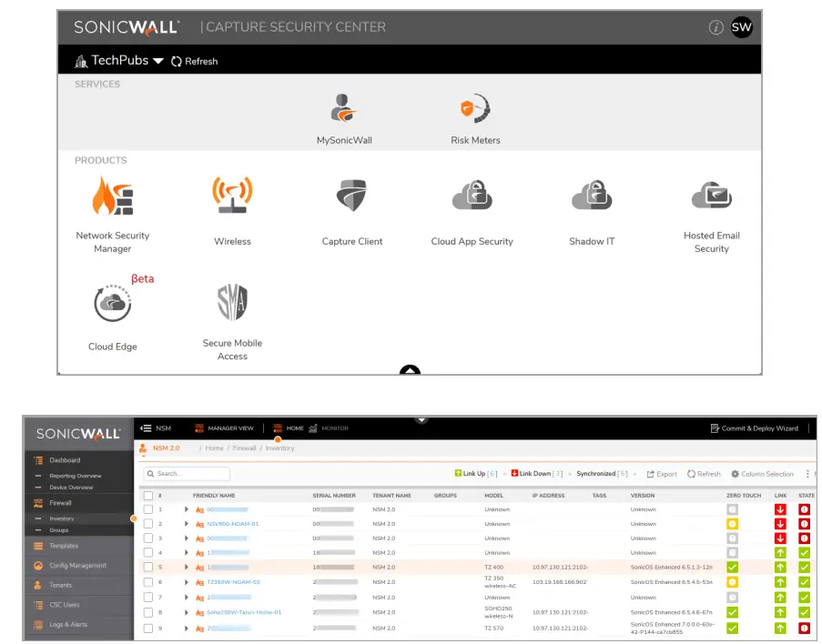
Task: Open the Cloud App Security icon
Action: [472, 194]
